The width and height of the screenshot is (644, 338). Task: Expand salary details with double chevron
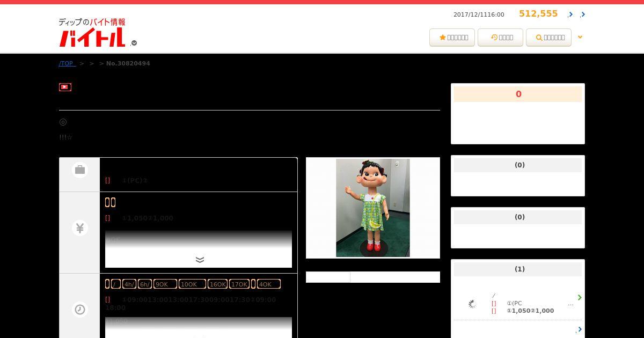(200, 260)
